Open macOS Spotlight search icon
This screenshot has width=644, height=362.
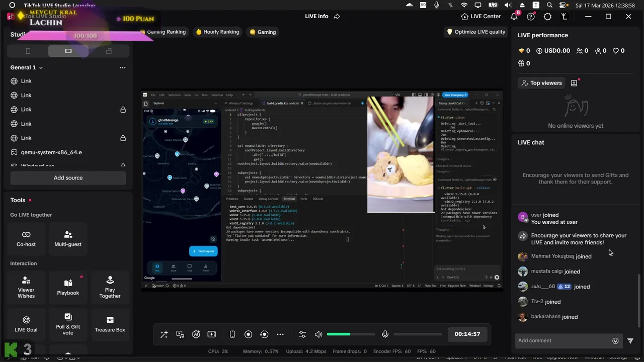550,5
